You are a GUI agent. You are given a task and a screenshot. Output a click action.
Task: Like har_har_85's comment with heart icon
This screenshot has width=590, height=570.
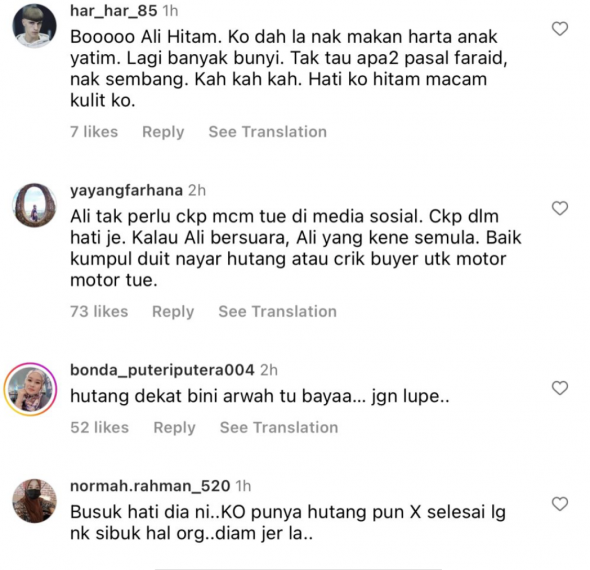tap(560, 29)
